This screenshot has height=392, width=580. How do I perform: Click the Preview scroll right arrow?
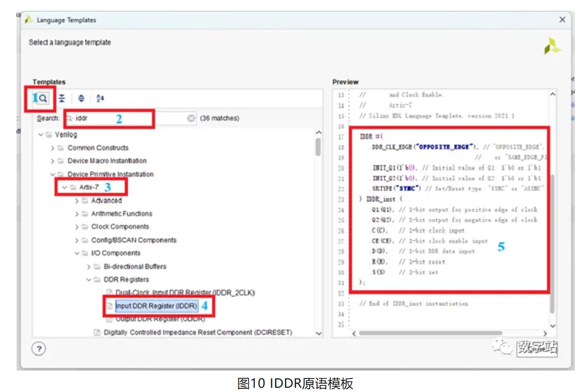point(545,333)
